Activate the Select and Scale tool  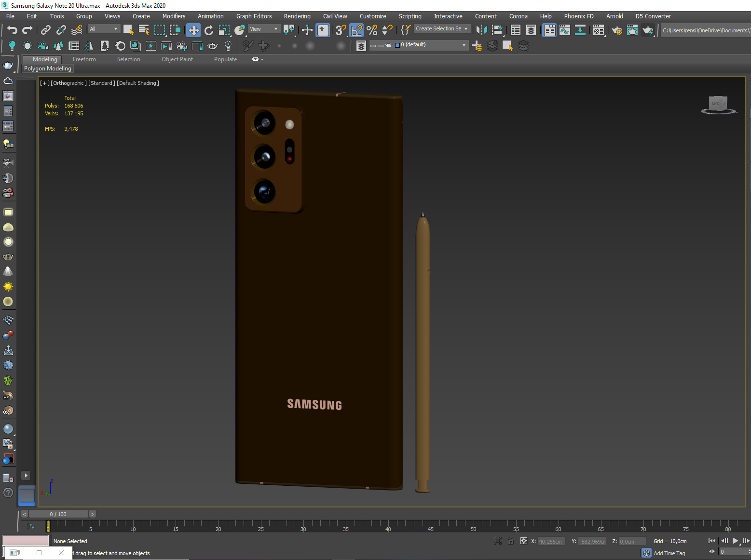224,30
